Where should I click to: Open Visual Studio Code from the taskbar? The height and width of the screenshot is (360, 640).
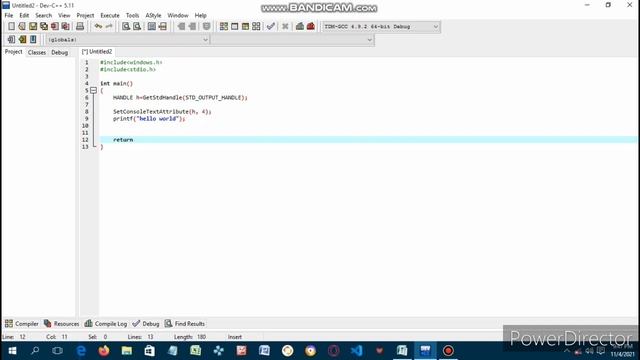pos(356,351)
